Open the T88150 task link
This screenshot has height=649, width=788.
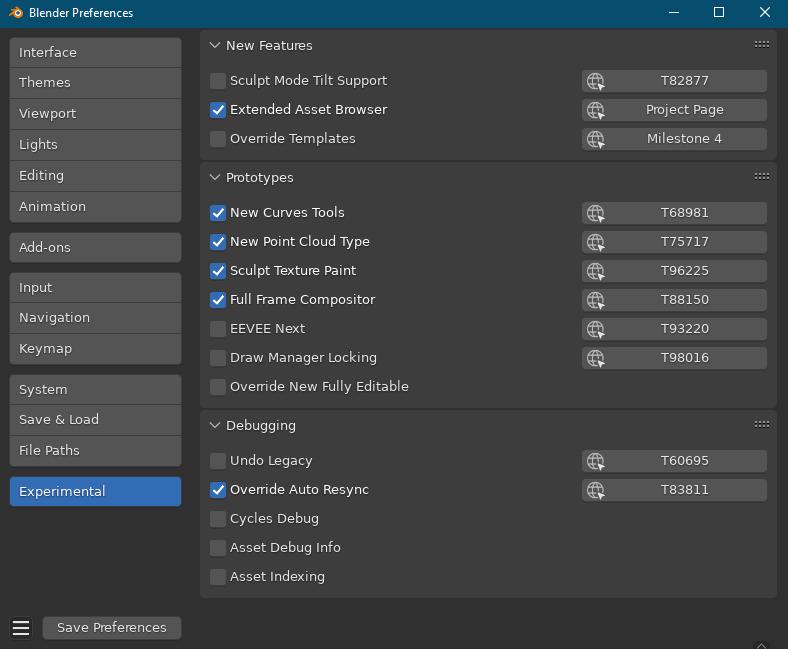(674, 300)
